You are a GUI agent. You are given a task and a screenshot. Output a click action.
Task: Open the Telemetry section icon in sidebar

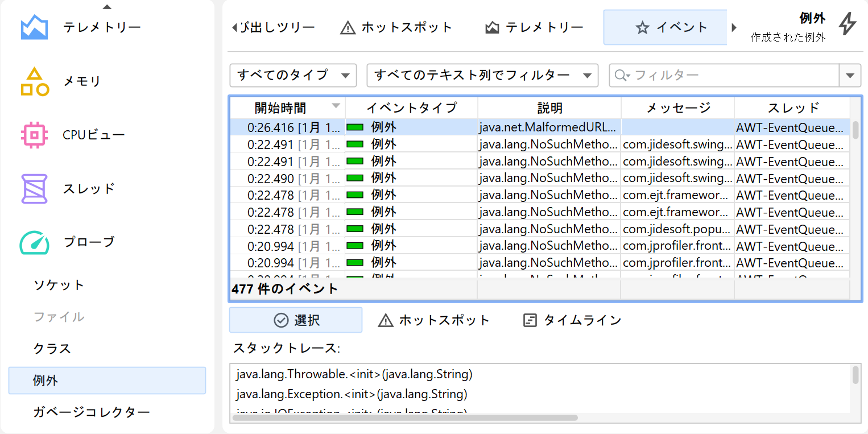[34, 27]
